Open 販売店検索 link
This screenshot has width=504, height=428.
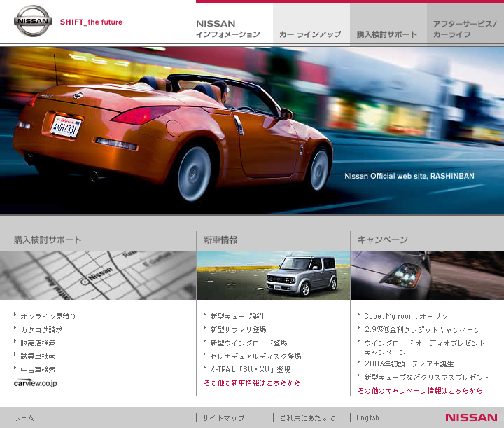coord(38,343)
